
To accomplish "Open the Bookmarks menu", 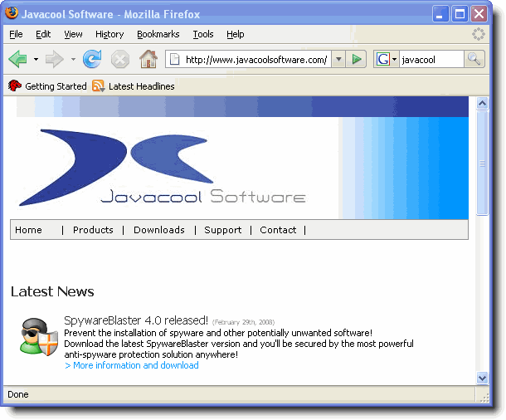I will point(158,34).
